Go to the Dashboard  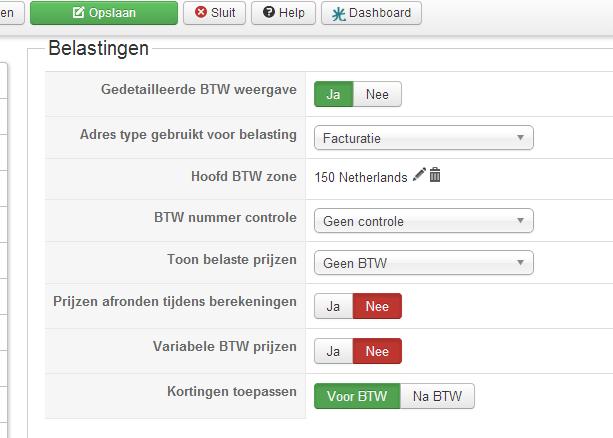(371, 13)
